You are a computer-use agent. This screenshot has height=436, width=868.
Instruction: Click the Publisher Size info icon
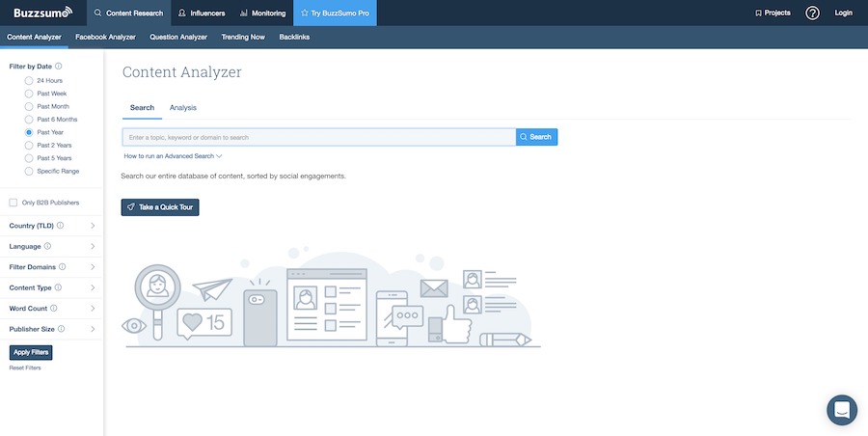click(x=62, y=329)
